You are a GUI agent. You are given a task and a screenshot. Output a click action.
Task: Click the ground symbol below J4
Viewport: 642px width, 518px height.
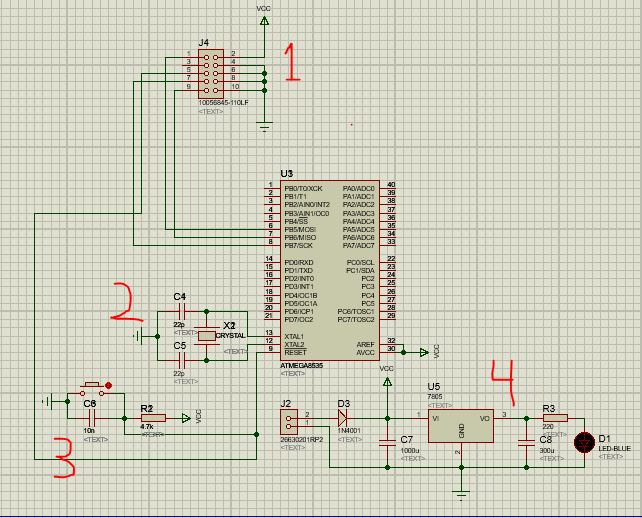tap(264, 126)
